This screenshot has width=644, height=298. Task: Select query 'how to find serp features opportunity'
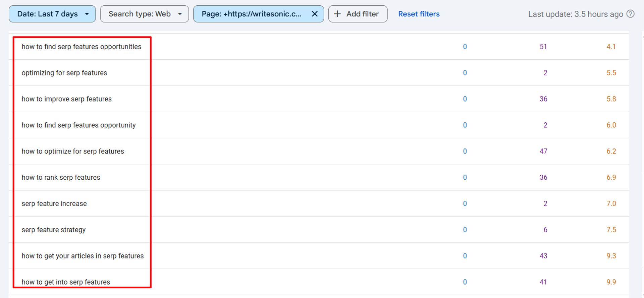tap(79, 125)
